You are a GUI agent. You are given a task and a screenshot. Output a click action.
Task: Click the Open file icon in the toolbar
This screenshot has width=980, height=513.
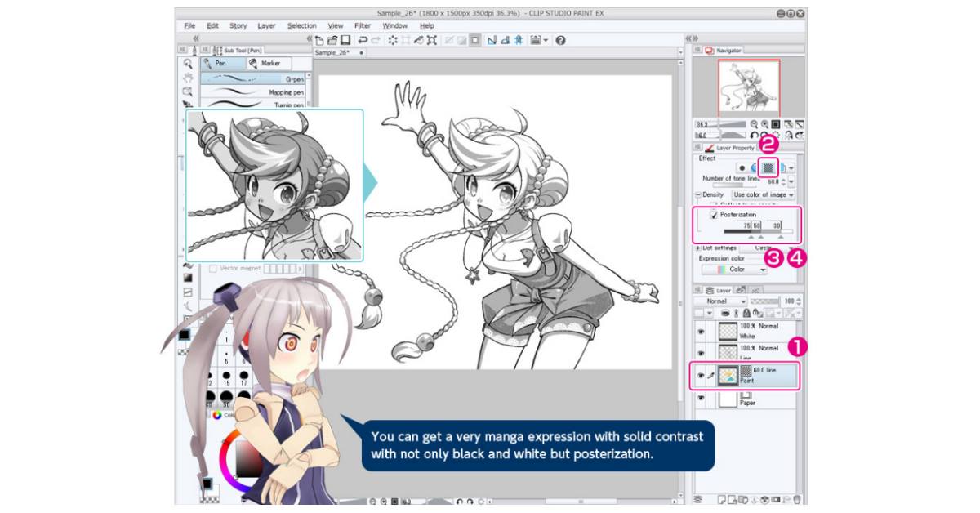[x=332, y=40]
